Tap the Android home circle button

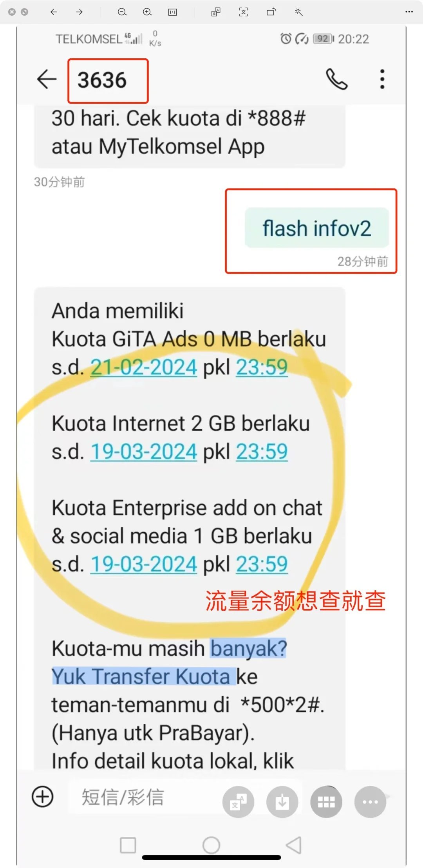coord(211,845)
